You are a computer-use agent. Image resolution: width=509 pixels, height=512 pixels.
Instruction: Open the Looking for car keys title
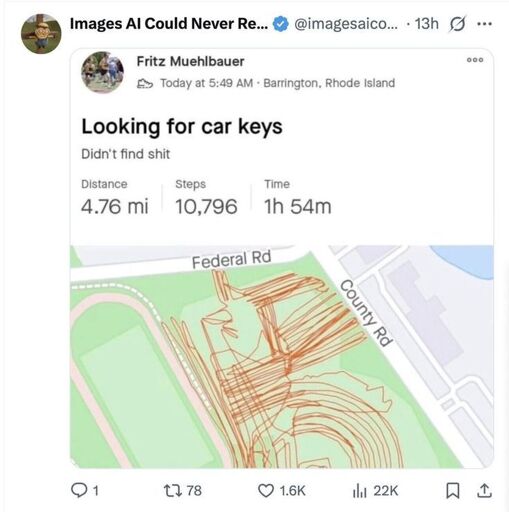coord(182,127)
